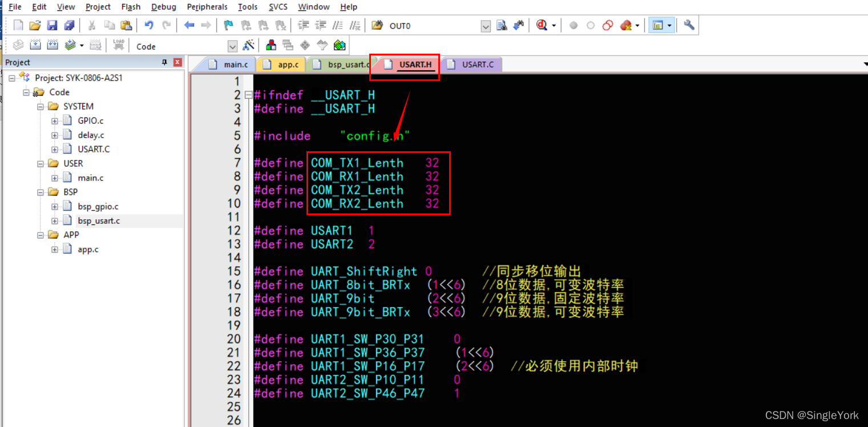Screen dimensions: 868x427
Task: Toggle the project window view button
Action: click(x=657, y=25)
